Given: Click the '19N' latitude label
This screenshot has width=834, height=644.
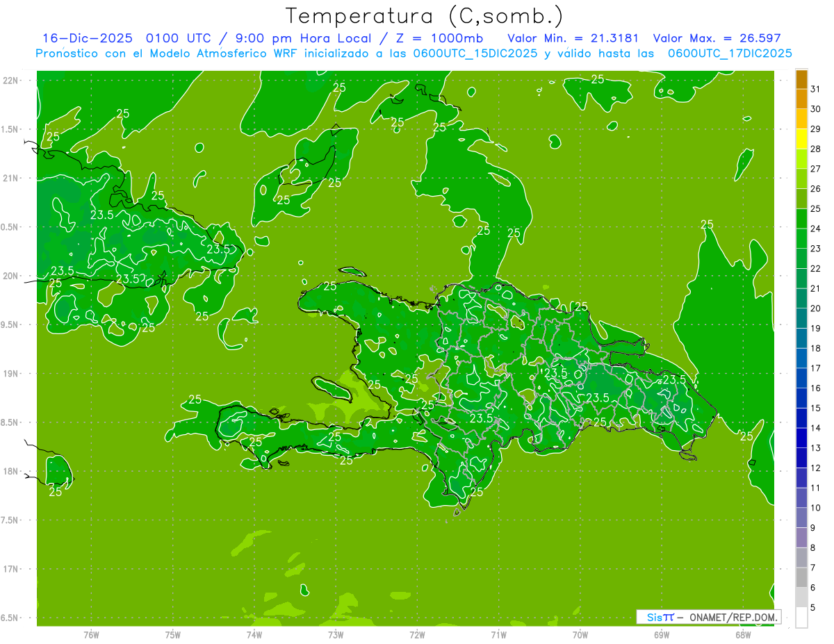Looking at the screenshot, I should pyautogui.click(x=10, y=373).
